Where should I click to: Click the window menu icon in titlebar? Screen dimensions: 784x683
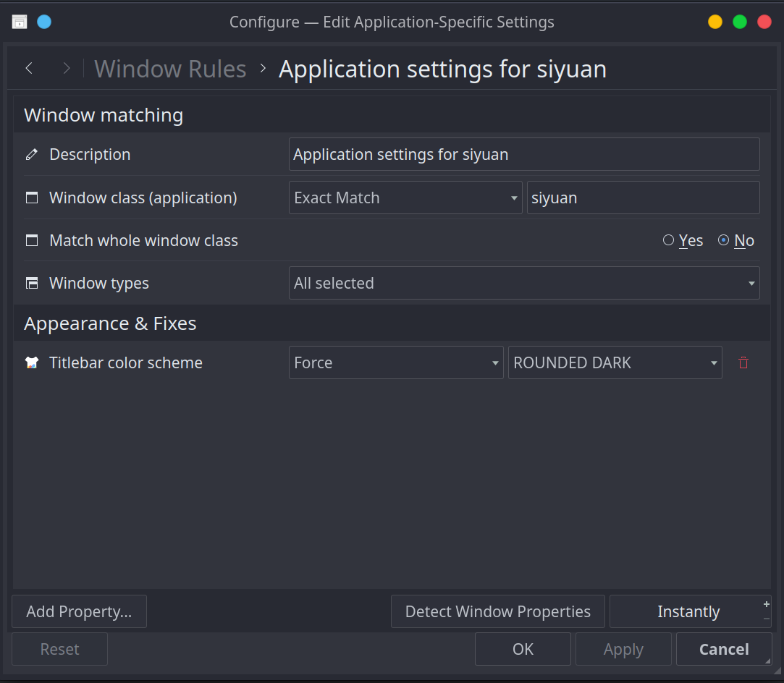click(20, 22)
